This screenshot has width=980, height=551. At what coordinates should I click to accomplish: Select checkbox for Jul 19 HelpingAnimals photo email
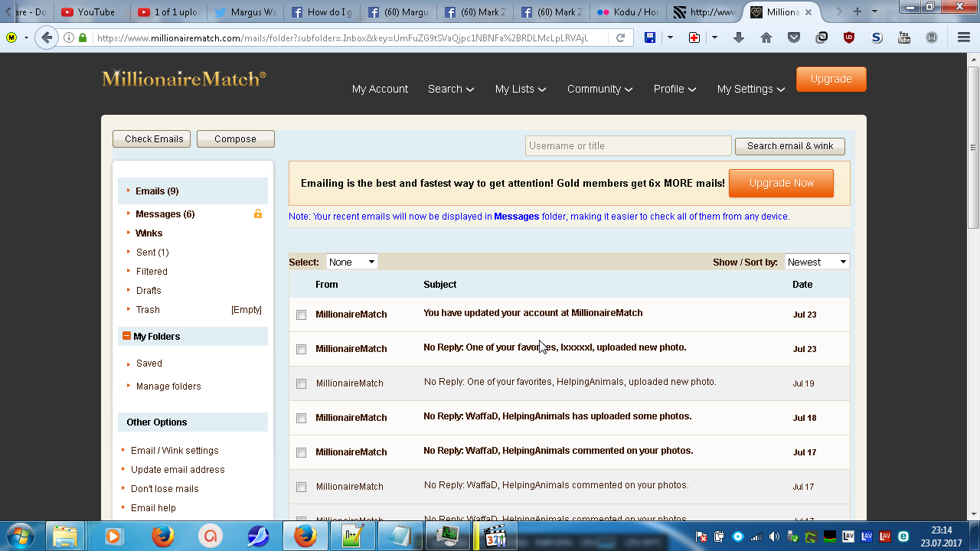pos(301,383)
